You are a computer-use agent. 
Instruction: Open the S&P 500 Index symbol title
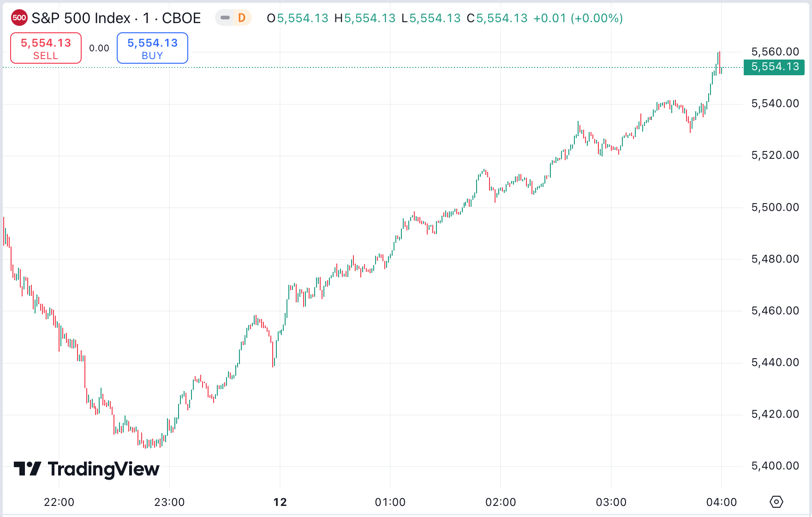[x=116, y=18]
